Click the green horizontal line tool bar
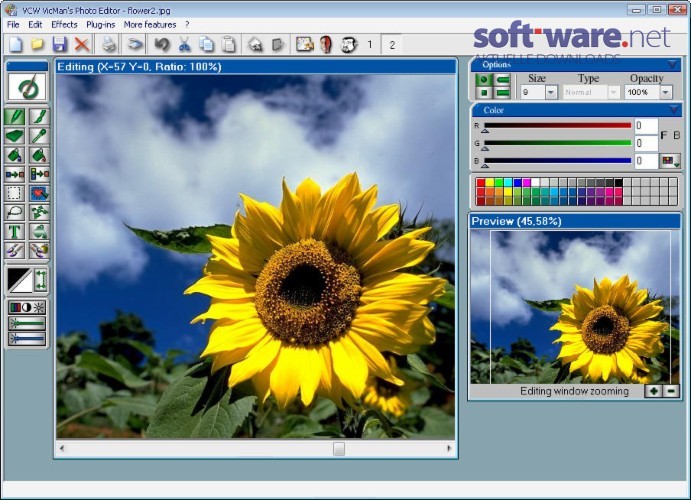The image size is (691, 500). (27, 324)
